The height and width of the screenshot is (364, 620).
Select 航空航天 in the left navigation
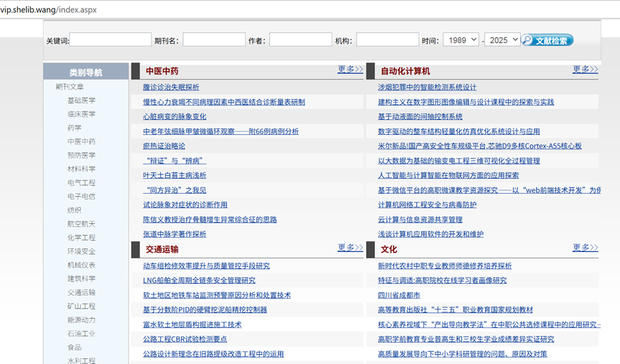point(81,224)
